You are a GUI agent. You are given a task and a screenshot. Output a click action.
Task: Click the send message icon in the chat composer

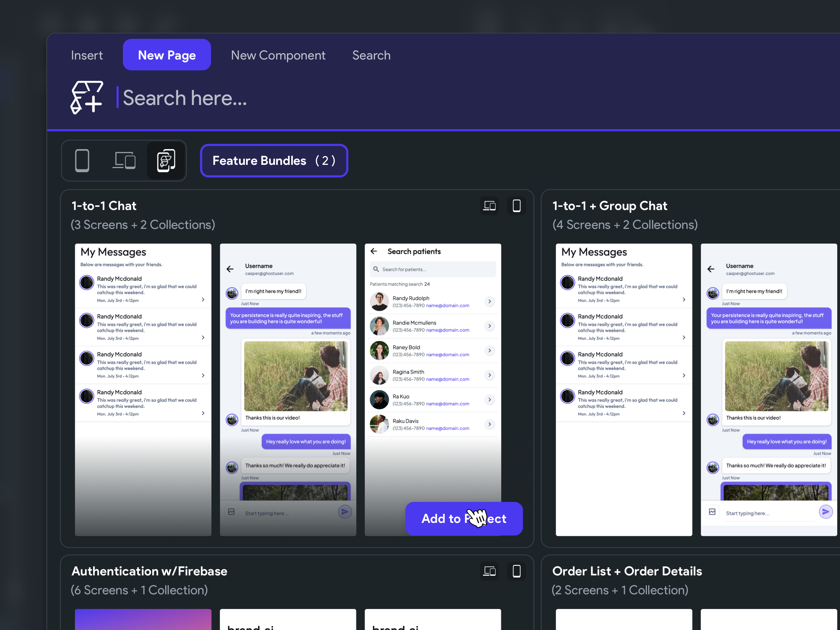345,511
